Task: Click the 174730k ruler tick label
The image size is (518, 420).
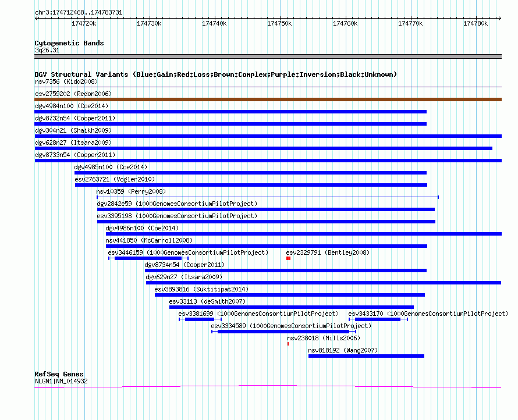Action: (149, 23)
